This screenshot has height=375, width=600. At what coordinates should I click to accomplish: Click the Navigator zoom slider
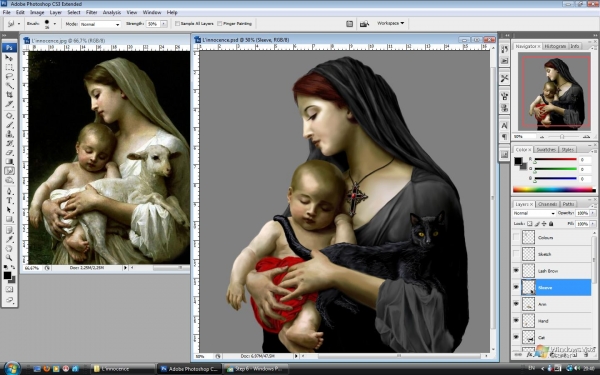point(562,137)
